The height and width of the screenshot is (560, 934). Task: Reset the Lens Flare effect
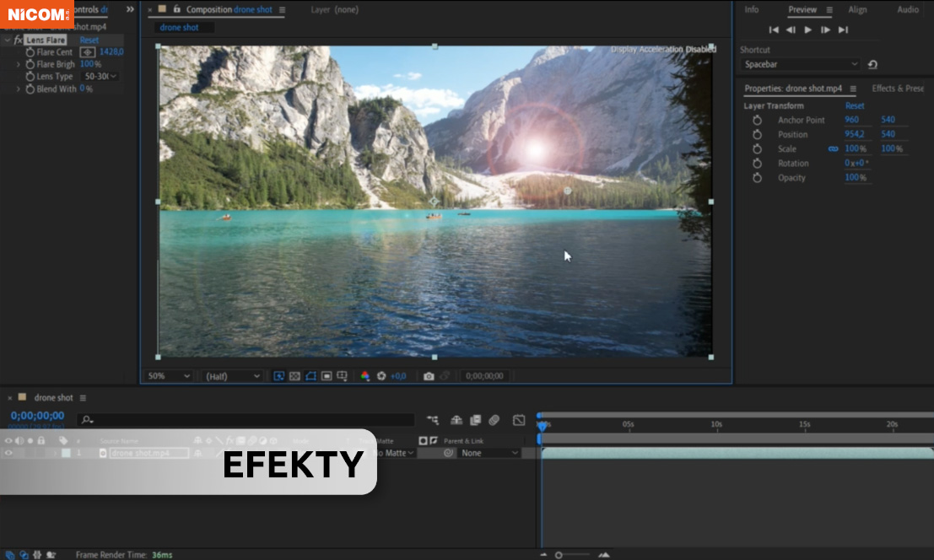89,40
